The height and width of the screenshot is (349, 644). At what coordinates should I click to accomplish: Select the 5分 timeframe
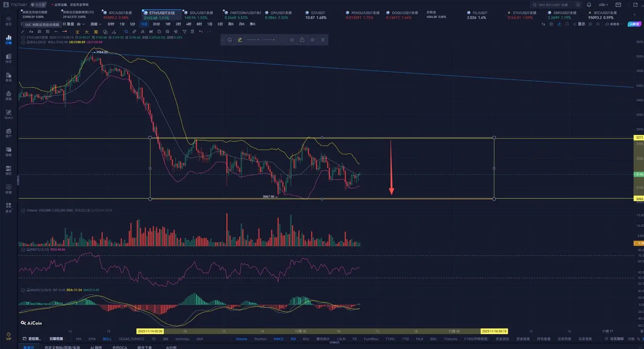coord(133,24)
